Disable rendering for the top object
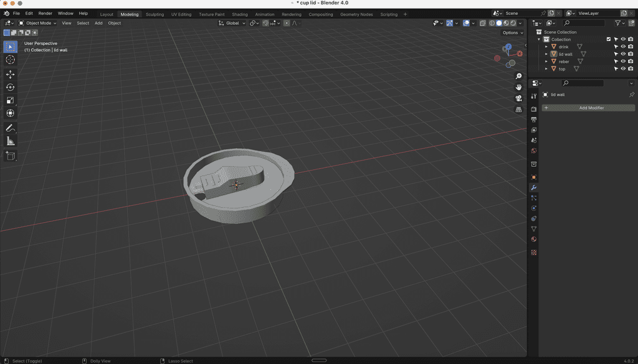Screen dimensions: 638x364 [631, 69]
